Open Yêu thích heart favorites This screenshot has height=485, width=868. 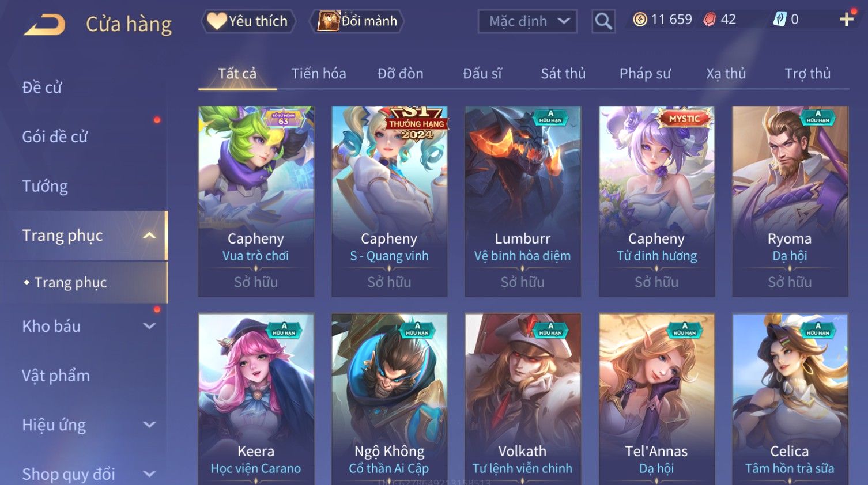[248, 21]
